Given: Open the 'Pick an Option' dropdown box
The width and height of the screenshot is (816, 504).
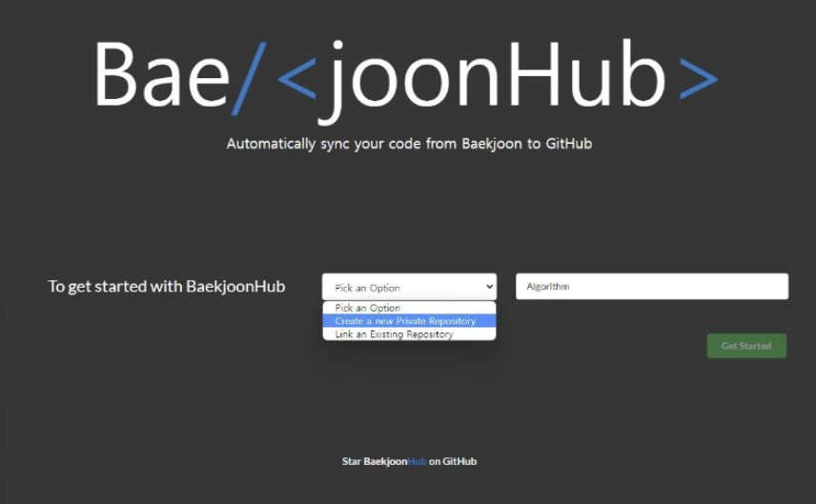Looking at the screenshot, I should [x=409, y=287].
